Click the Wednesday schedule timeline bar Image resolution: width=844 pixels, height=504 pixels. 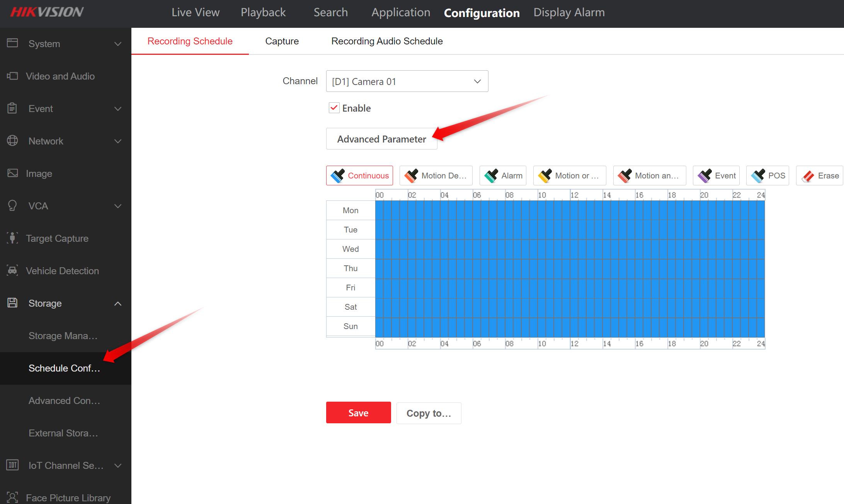click(570, 249)
